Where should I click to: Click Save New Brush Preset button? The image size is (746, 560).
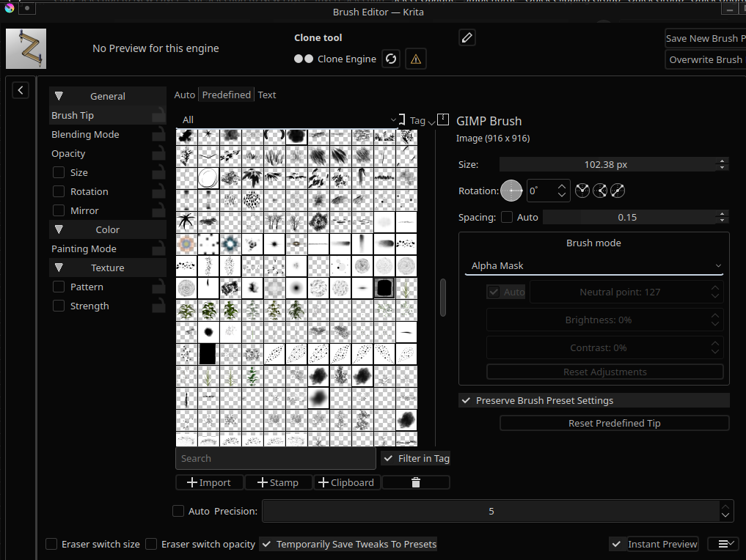[705, 38]
